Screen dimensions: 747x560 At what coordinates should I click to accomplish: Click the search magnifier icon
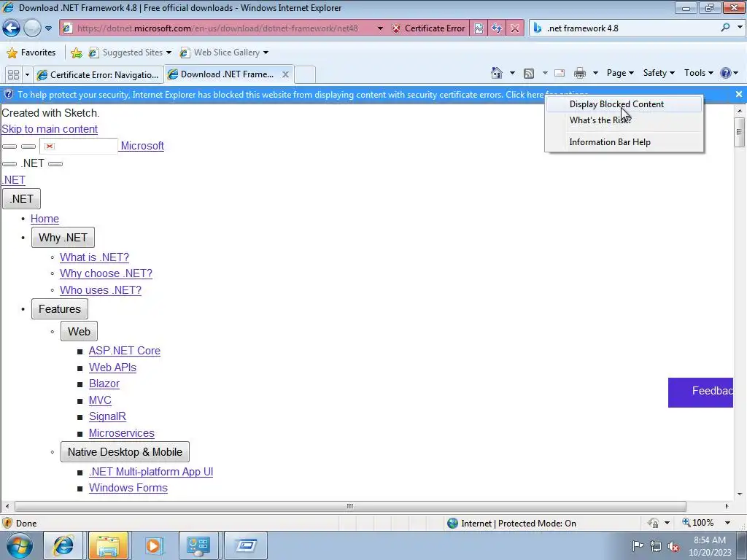725,28
